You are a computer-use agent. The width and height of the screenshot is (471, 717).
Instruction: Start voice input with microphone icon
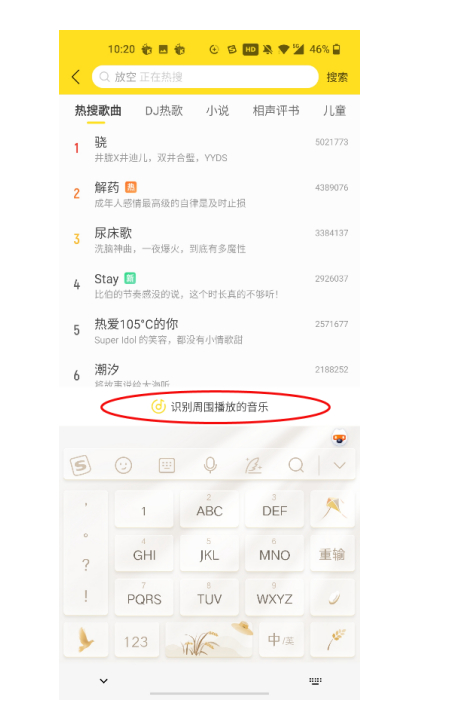click(210, 465)
